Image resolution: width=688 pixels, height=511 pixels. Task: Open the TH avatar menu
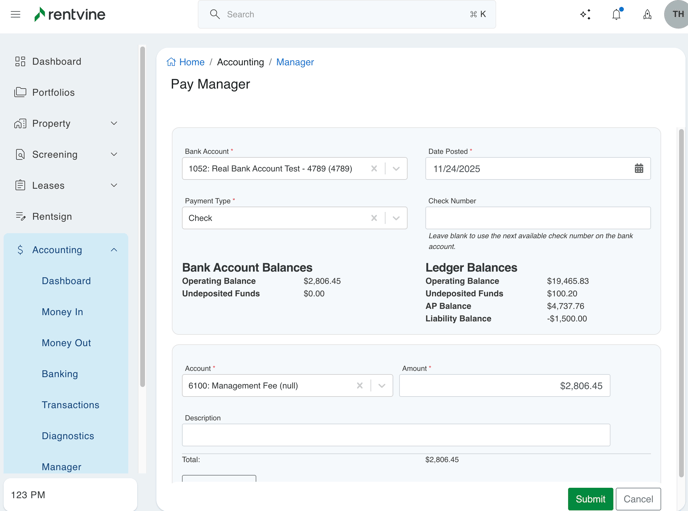(677, 15)
